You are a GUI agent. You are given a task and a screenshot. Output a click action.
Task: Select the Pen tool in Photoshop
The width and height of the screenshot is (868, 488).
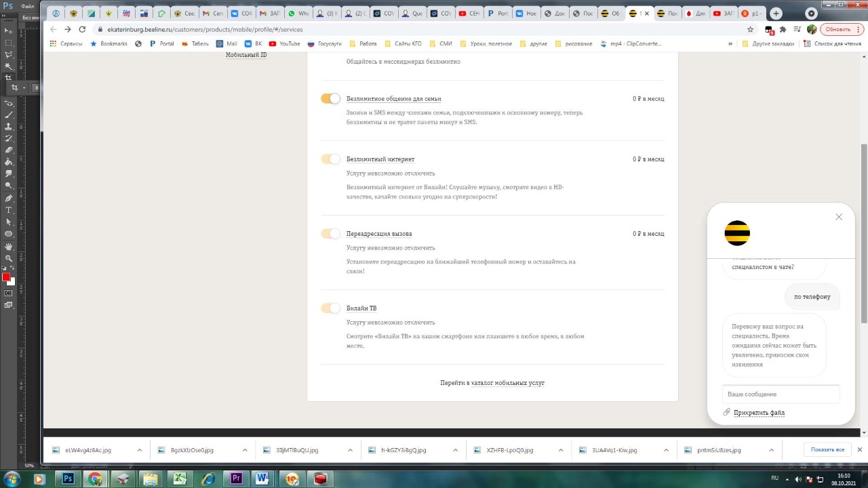pyautogui.click(x=9, y=198)
